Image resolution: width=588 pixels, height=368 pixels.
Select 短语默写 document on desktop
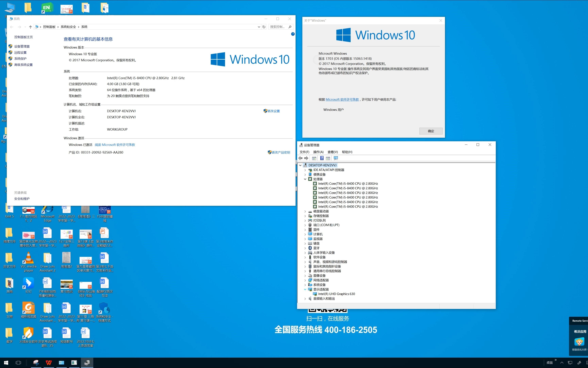(66, 335)
